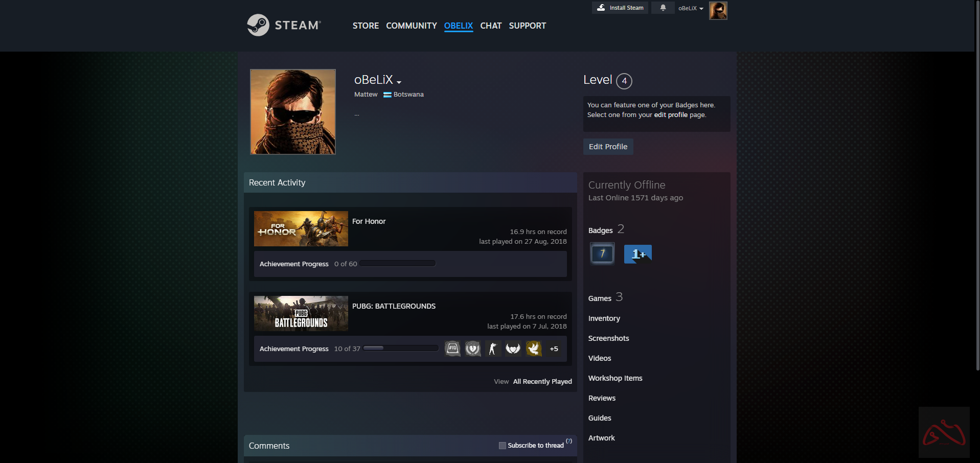This screenshot has width=980, height=463.
Task: Expand the oBeLiX account dropdown in header
Action: tap(691, 8)
